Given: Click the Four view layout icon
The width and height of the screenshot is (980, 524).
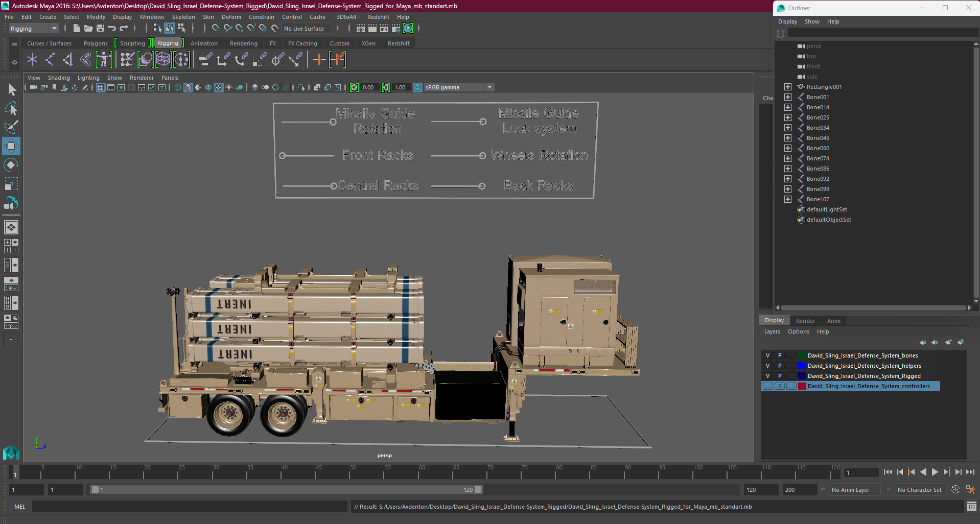Looking at the screenshot, I should click(x=11, y=246).
